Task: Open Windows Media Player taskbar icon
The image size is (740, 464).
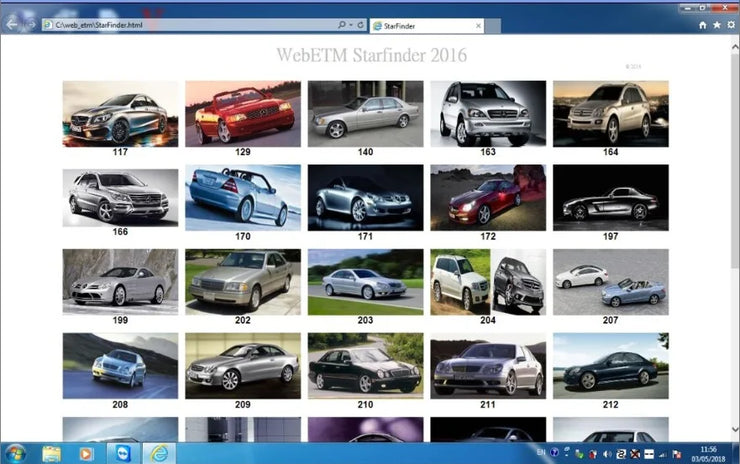Action: [x=86, y=452]
